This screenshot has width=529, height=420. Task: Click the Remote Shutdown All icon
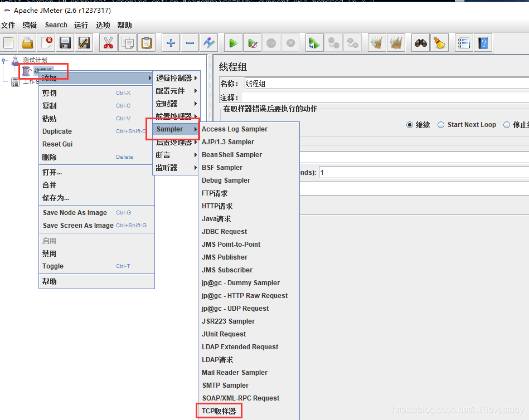coord(352,43)
